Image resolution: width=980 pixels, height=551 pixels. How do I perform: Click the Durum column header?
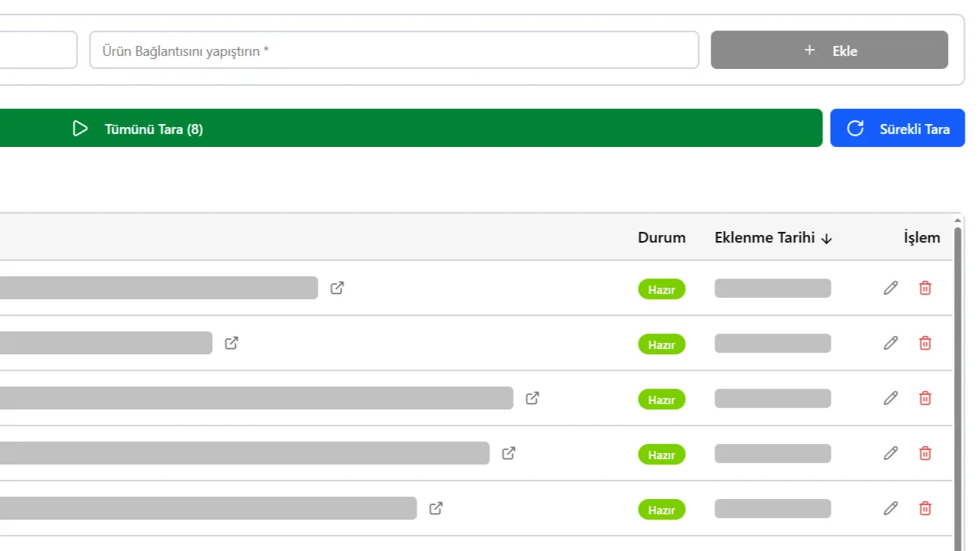(661, 237)
